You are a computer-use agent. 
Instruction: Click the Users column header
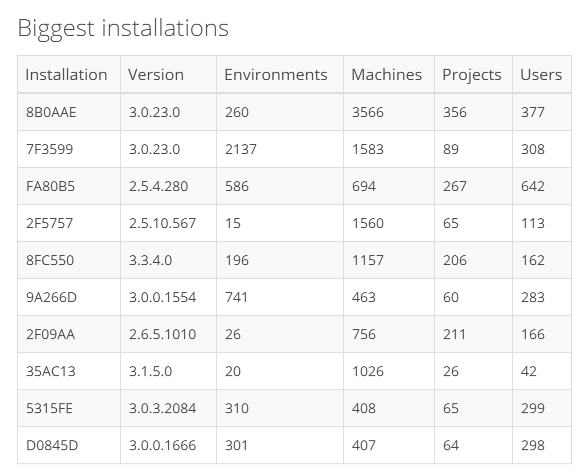541,75
